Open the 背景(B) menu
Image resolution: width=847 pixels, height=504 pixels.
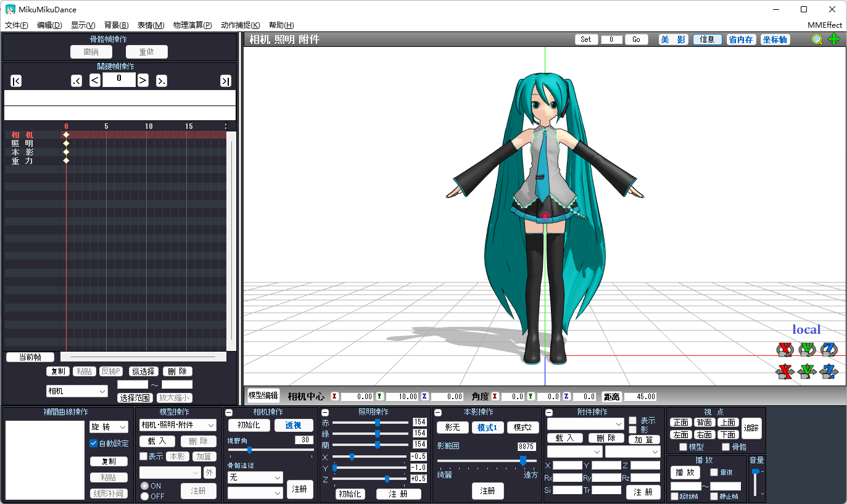coord(117,25)
